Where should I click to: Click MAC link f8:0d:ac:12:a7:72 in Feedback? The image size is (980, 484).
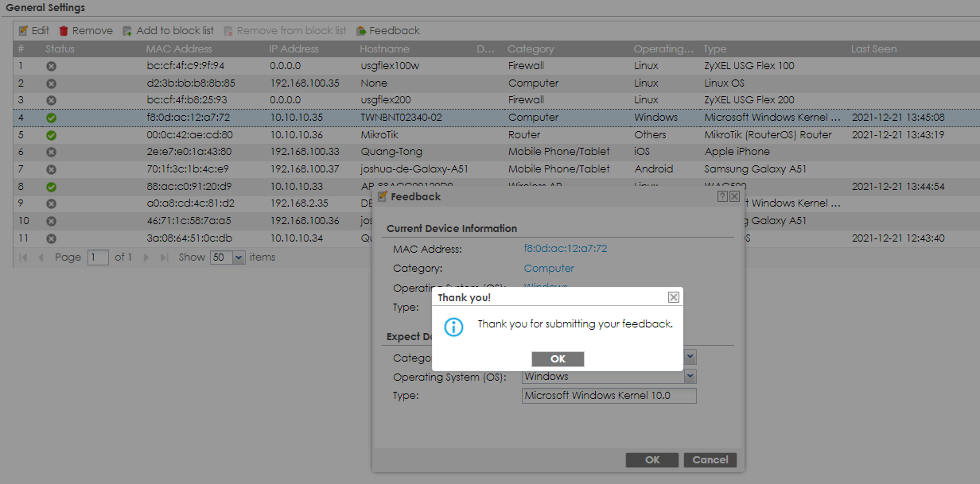coord(566,249)
